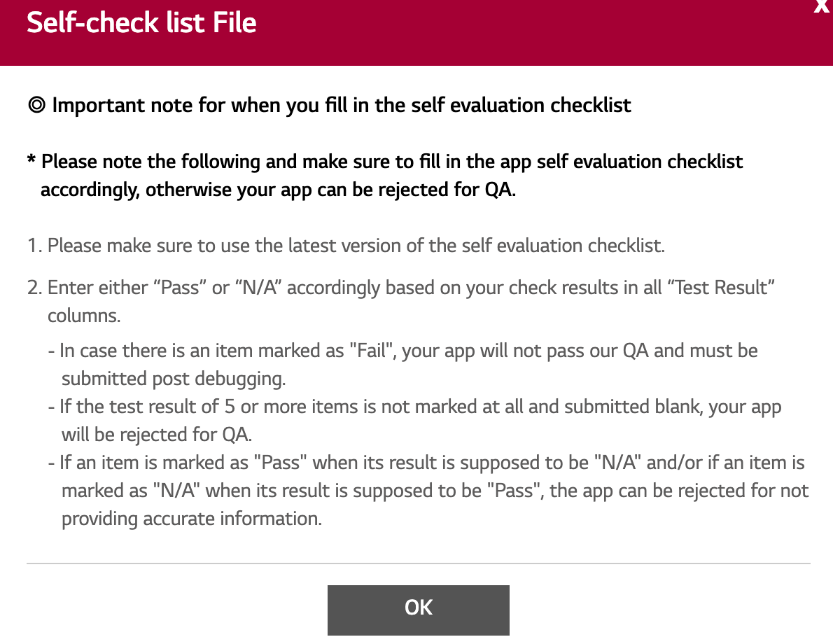Click the 'Self-check list File' title
Viewport: 833px width, 644px height.
(x=141, y=22)
